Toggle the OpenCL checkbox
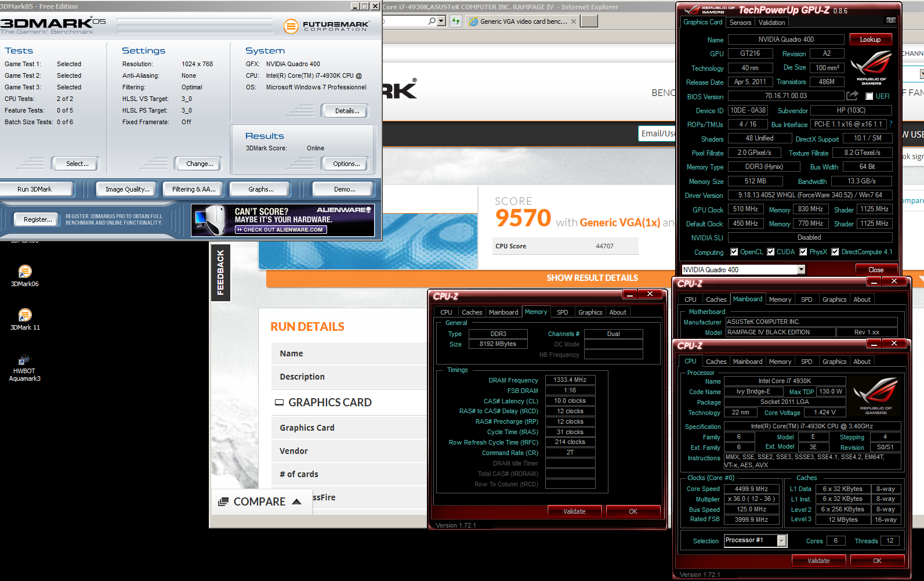 point(734,252)
